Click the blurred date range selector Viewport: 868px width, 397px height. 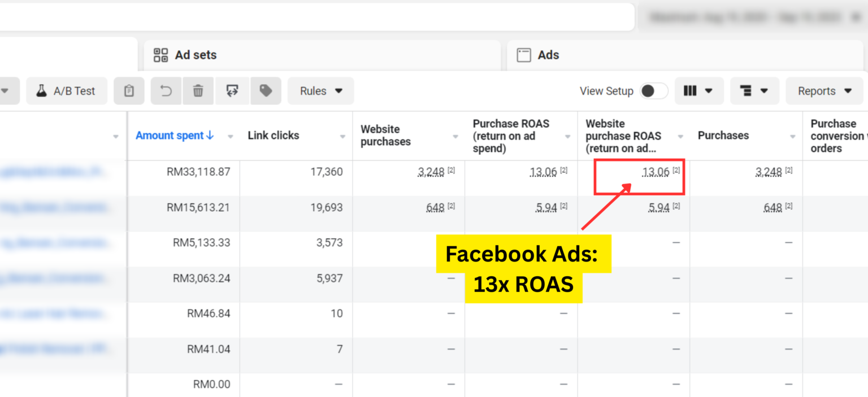click(x=752, y=18)
